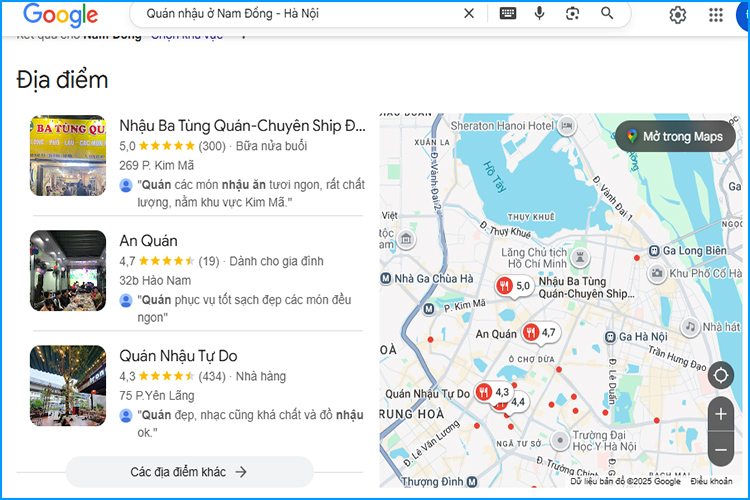Zoom out on the map
The image size is (750, 500).
(x=721, y=450)
